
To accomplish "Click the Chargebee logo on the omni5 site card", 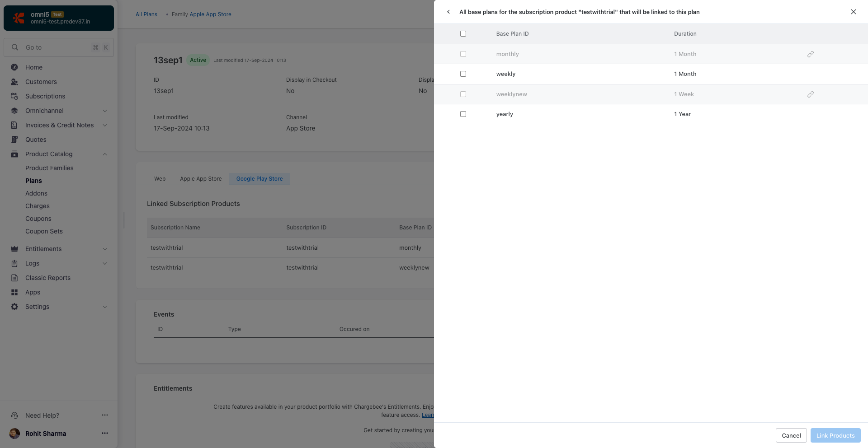I will pos(19,18).
